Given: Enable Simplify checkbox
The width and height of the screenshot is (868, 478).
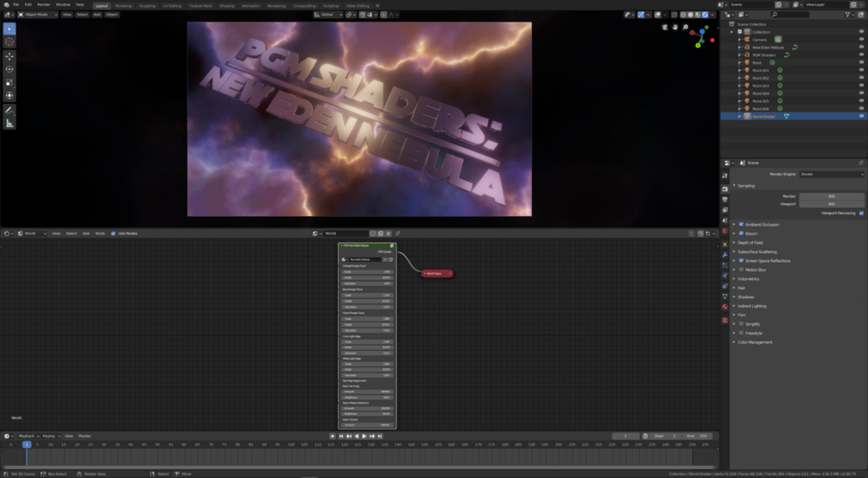Looking at the screenshot, I should click(741, 324).
